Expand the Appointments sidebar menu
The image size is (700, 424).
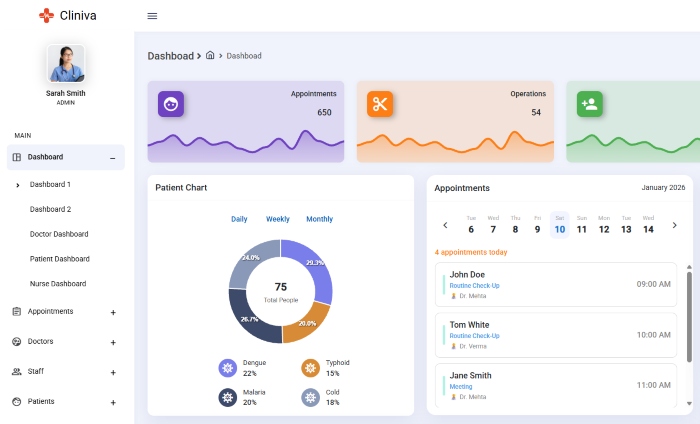pyautogui.click(x=113, y=312)
